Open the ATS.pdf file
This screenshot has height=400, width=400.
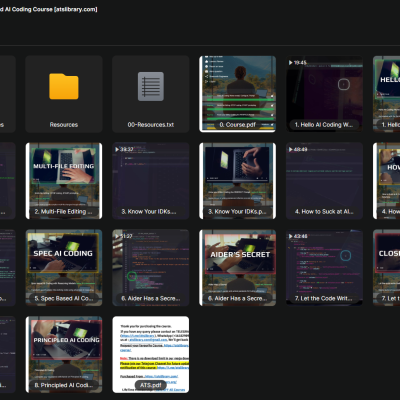(x=151, y=355)
